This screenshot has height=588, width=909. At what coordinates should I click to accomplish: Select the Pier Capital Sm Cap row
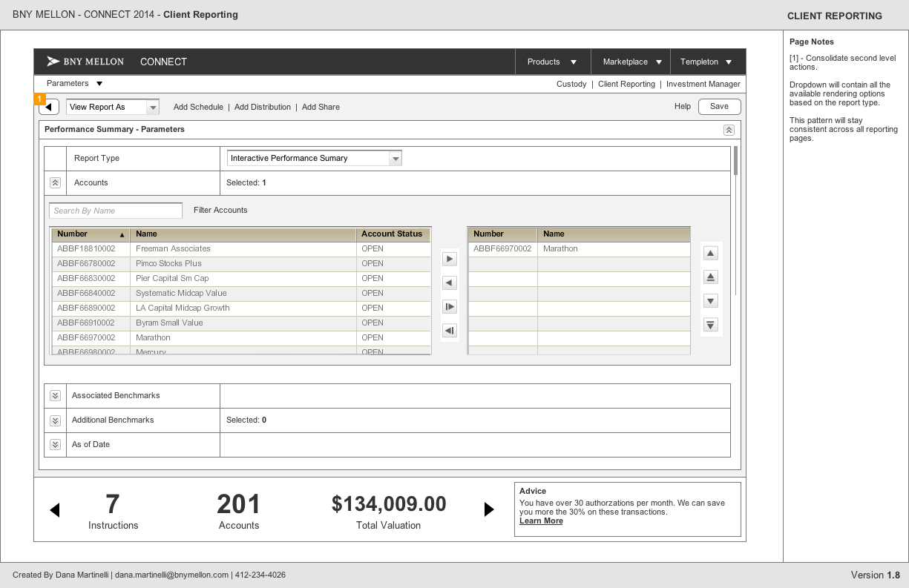tap(241, 278)
